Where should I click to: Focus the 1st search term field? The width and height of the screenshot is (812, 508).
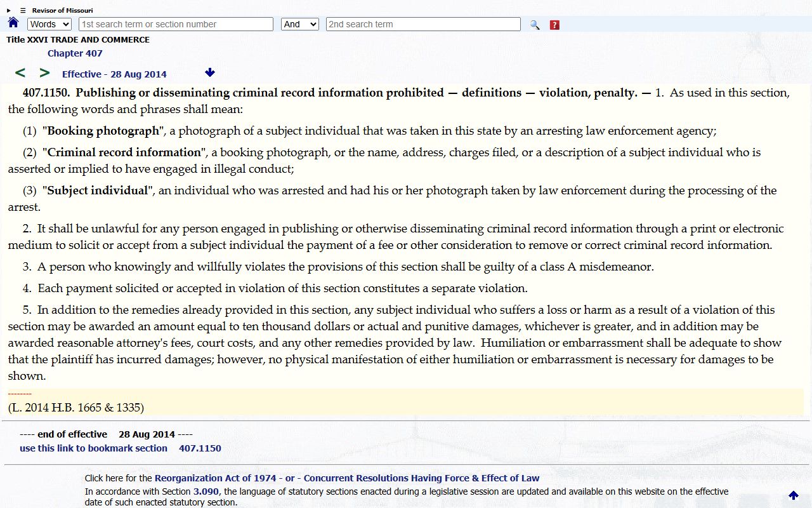click(176, 24)
